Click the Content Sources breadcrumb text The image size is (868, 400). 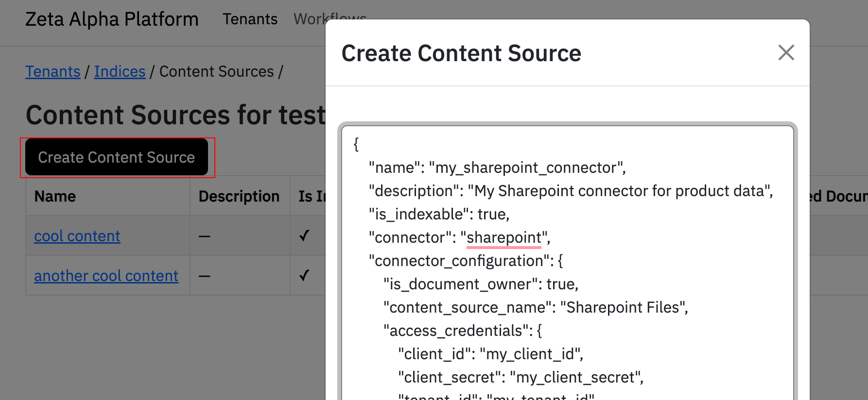[216, 71]
